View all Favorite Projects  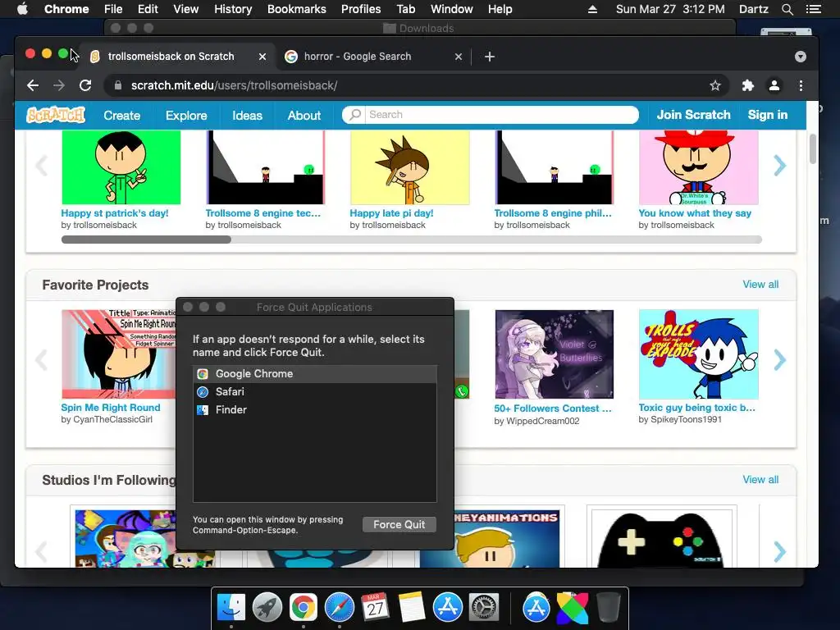(760, 285)
